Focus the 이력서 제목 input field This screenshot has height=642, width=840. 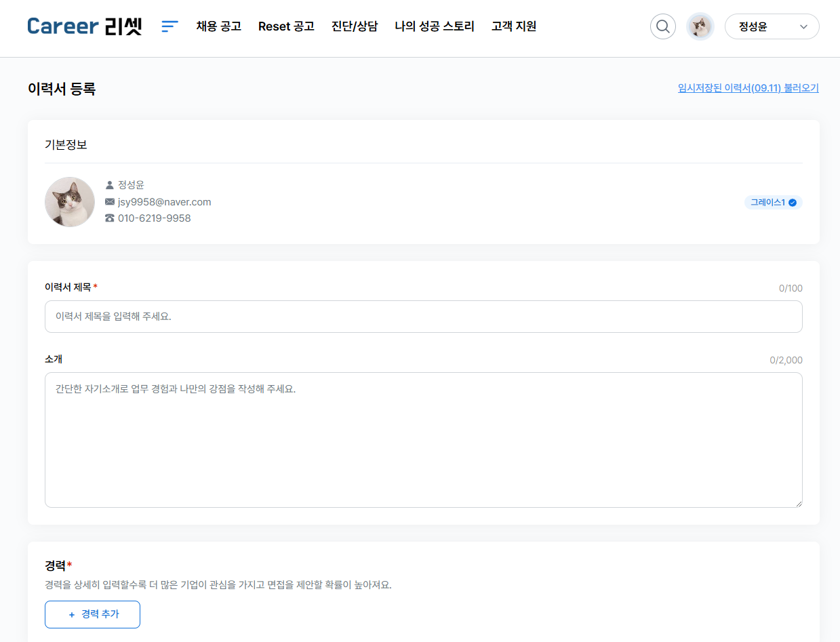[x=424, y=317]
